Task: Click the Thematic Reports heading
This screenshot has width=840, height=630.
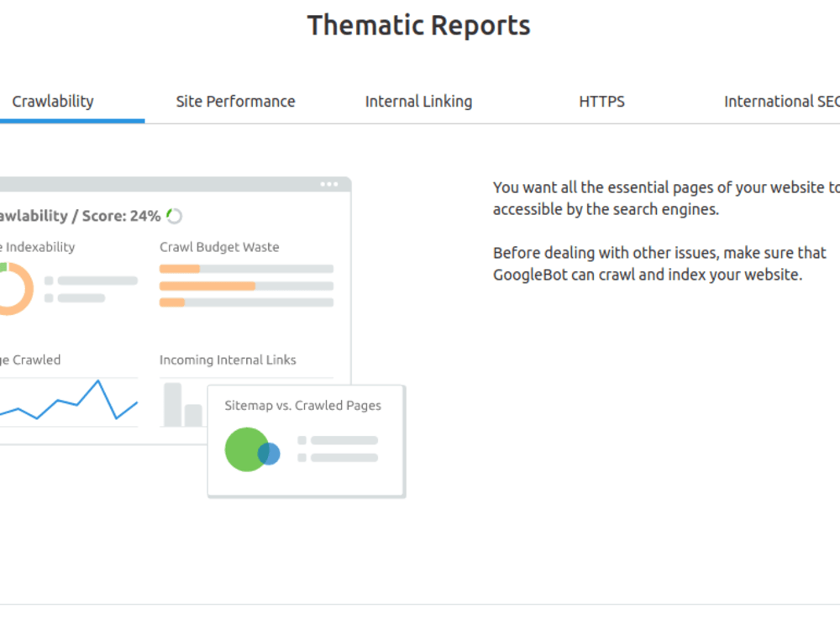Action: 419,25
